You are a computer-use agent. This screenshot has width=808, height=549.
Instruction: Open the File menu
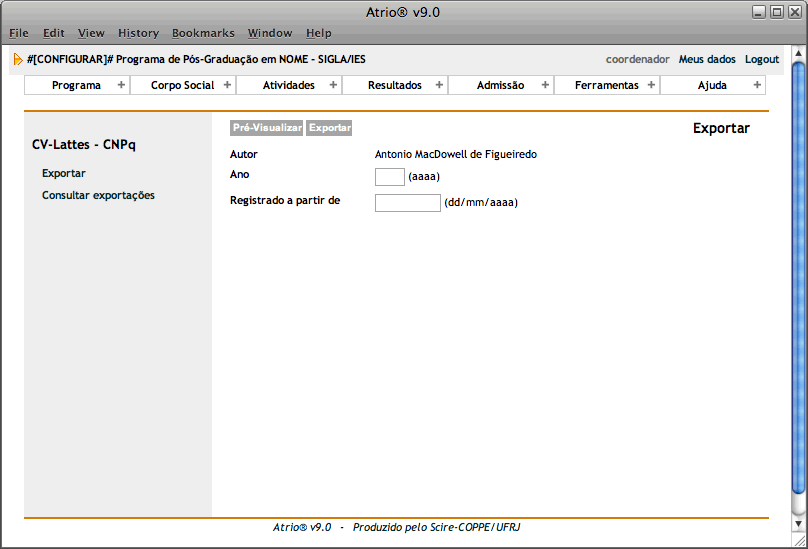19,33
